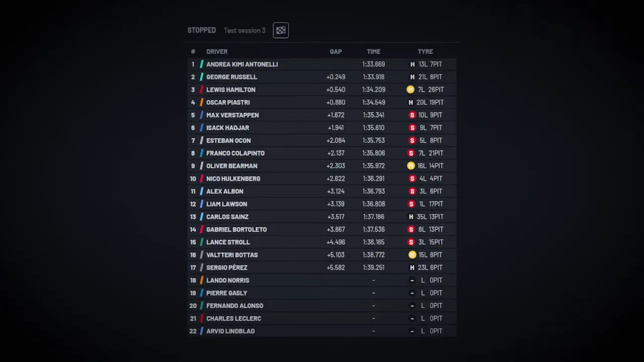Screen dimensions: 644x362
Task: Click the checkered flag session icon
Action: [x=280, y=30]
